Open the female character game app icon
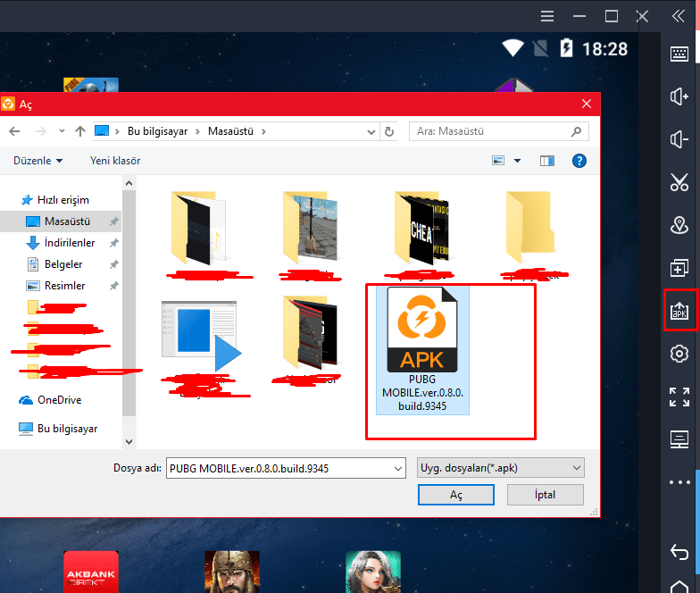 point(373,572)
